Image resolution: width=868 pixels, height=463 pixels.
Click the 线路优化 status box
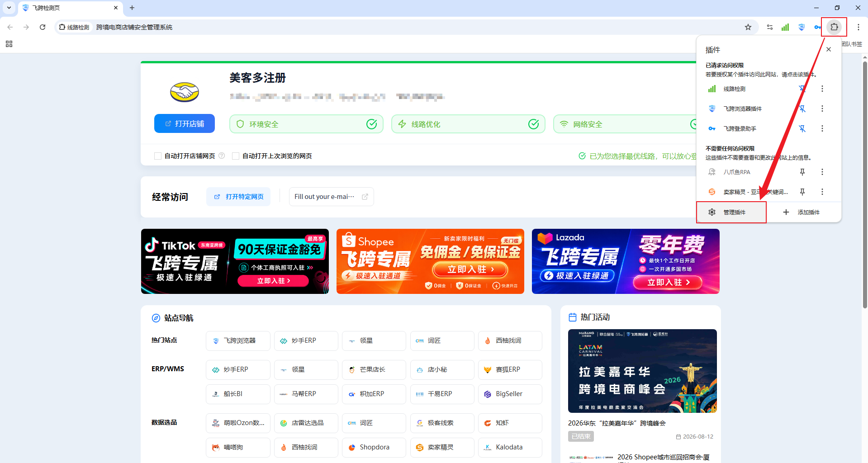(468, 124)
